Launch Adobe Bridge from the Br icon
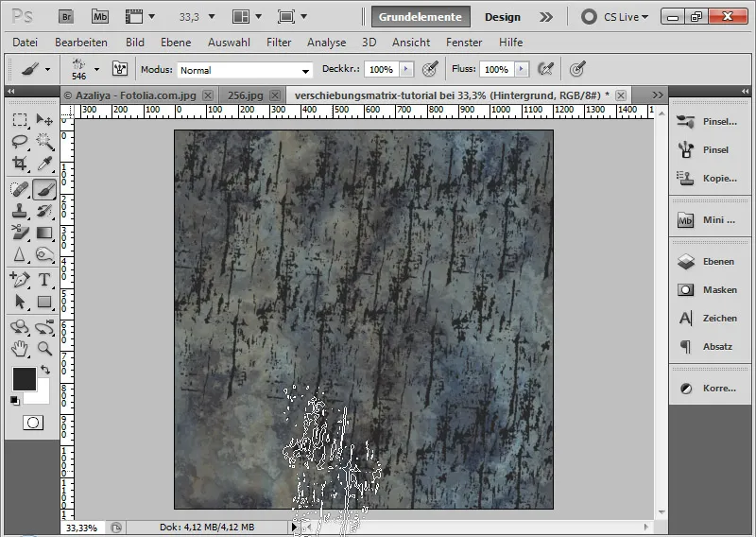Screen dimensions: 756x537 (x=66, y=17)
